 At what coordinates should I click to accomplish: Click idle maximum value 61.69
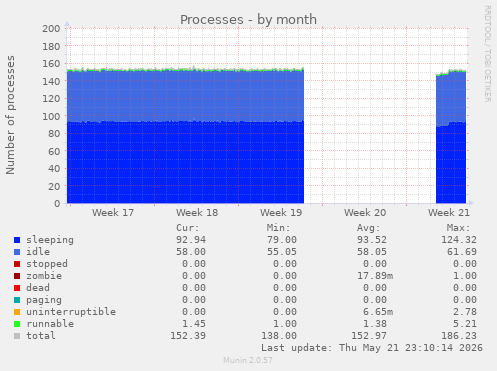point(462,252)
